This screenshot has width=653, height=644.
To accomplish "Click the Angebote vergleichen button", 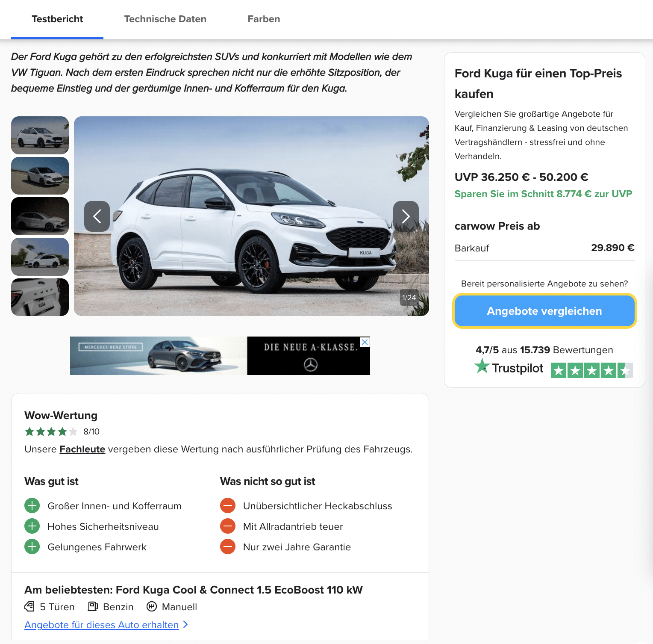I will point(544,311).
